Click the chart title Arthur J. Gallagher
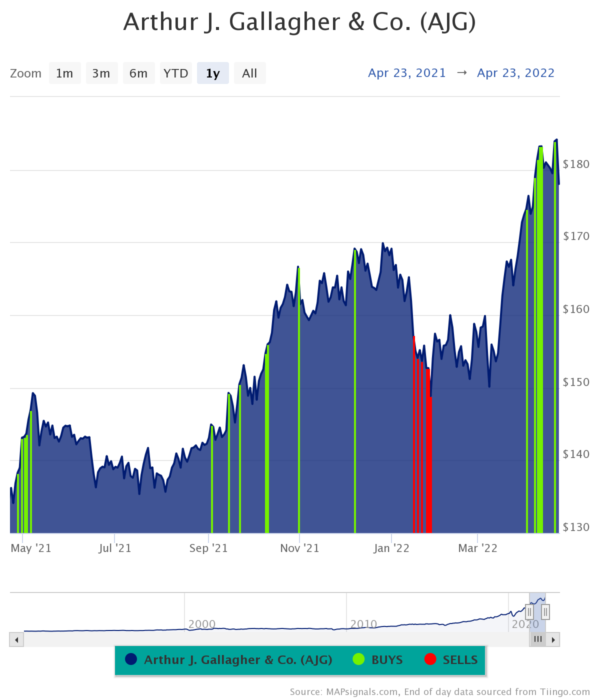Viewport: 600px width, 700px height. pos(299,22)
